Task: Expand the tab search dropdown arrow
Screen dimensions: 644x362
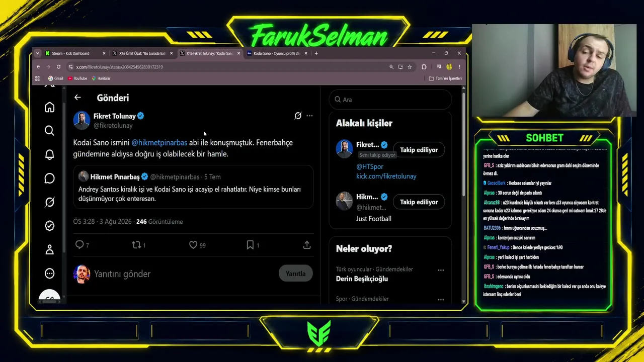Action: coord(37,53)
